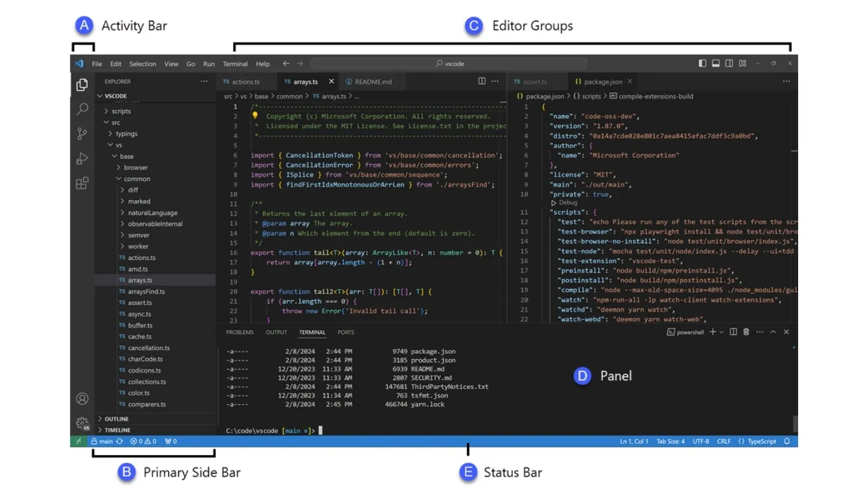This screenshot has width=868, height=488.
Task: Maximize panel size with chevron up
Action: (x=773, y=332)
